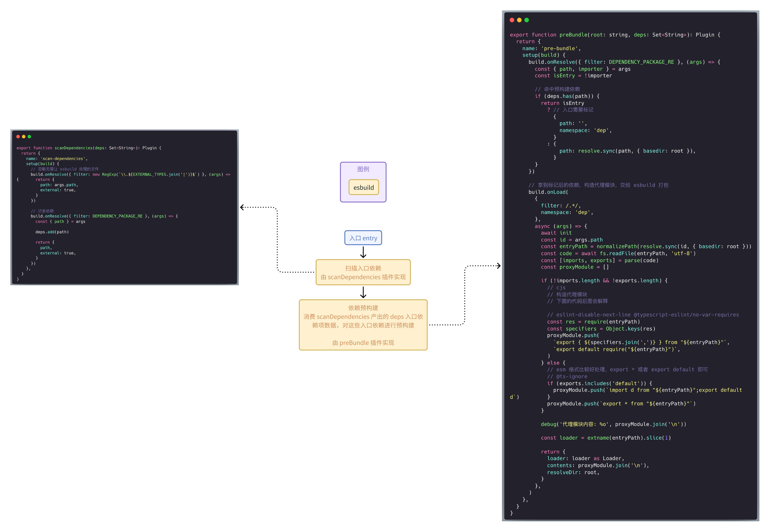Click the yellow dot in the preBundle code window

(519, 20)
